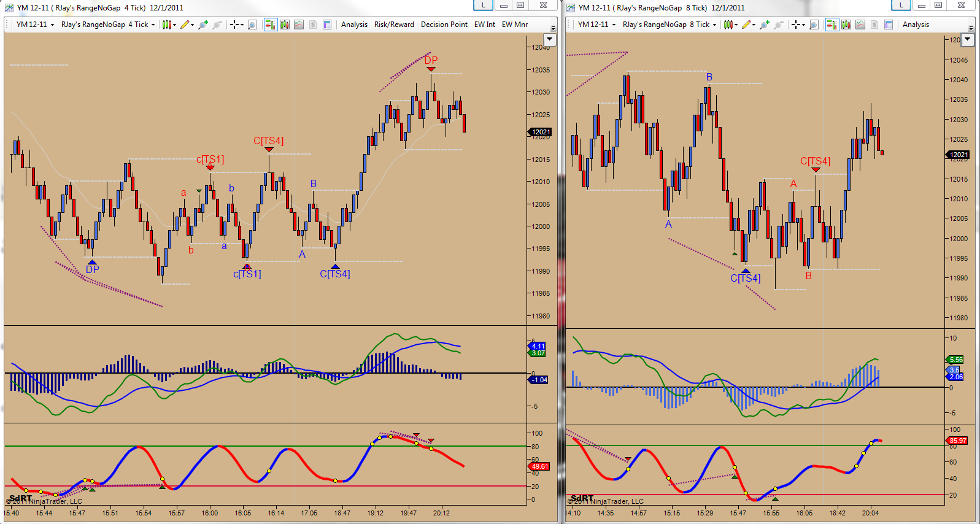Screen dimensions: 980x524
Task: Toggle Chart Trader panel in 8 Tick window
Action: 832,25
